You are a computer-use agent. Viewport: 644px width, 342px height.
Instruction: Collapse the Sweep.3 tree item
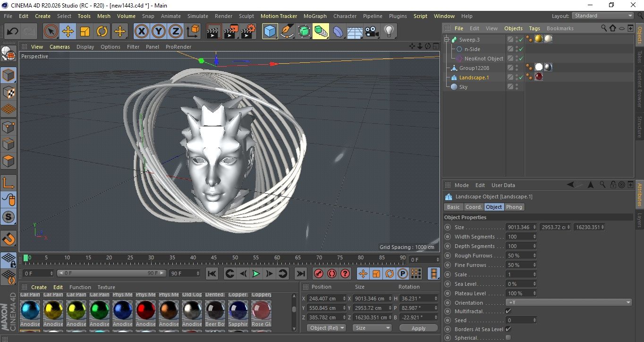coord(447,40)
